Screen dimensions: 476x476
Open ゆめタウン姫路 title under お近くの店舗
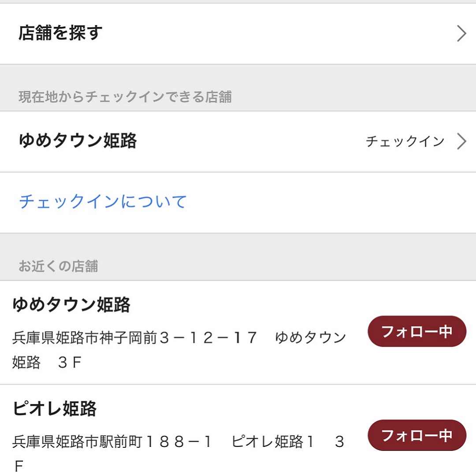71,305
